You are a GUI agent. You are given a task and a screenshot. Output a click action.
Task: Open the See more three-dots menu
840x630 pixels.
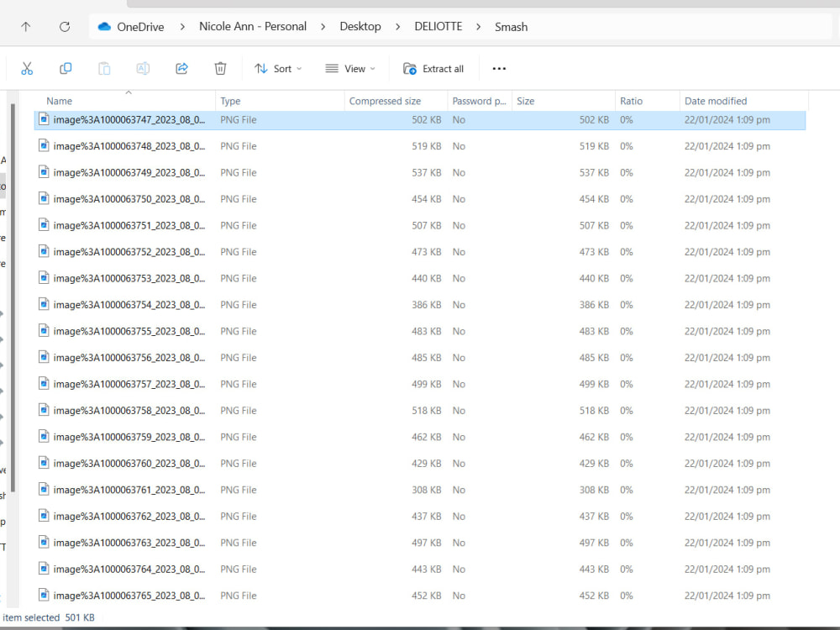coord(499,69)
